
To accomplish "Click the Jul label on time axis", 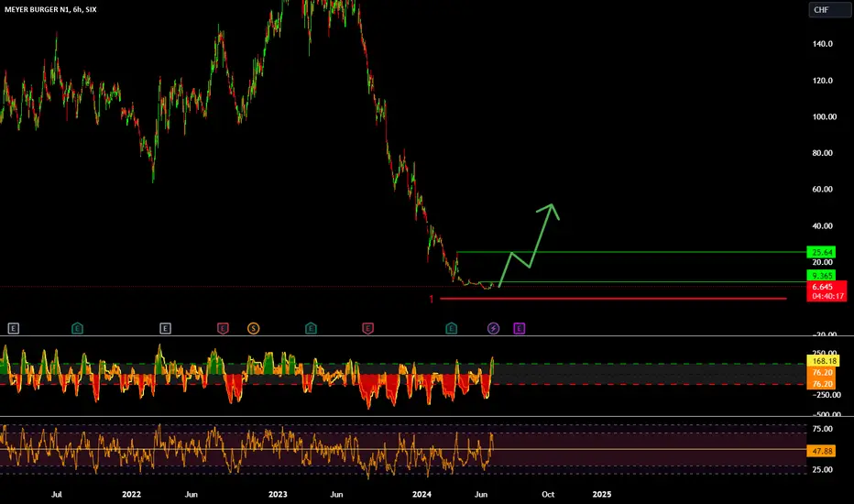I will (x=57, y=495).
